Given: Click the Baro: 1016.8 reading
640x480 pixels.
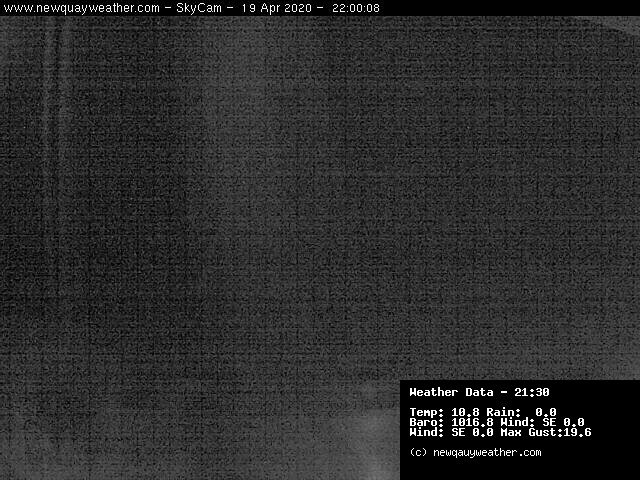Looking at the screenshot, I should pos(451,422).
